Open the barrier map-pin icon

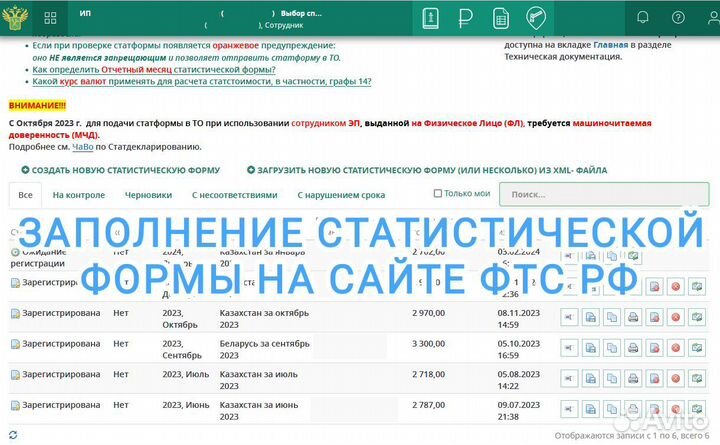click(x=535, y=18)
